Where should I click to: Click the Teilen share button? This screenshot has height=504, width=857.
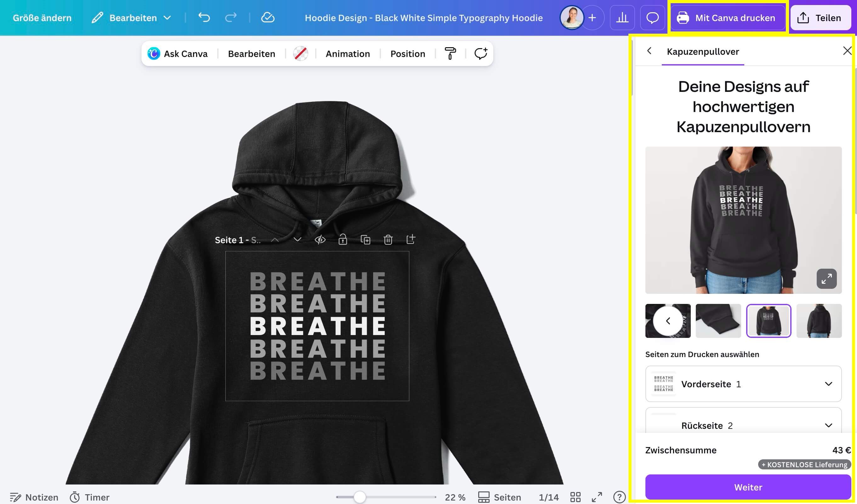(x=820, y=18)
